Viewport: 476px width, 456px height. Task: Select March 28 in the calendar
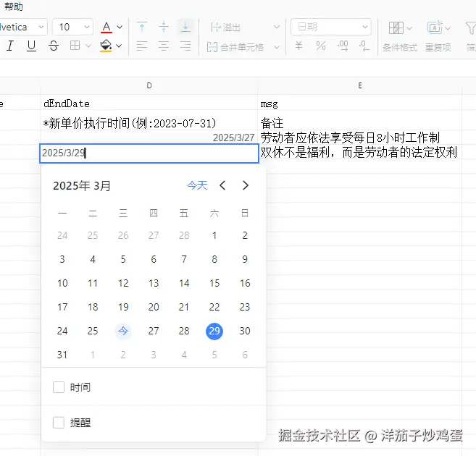pyautogui.click(x=184, y=331)
